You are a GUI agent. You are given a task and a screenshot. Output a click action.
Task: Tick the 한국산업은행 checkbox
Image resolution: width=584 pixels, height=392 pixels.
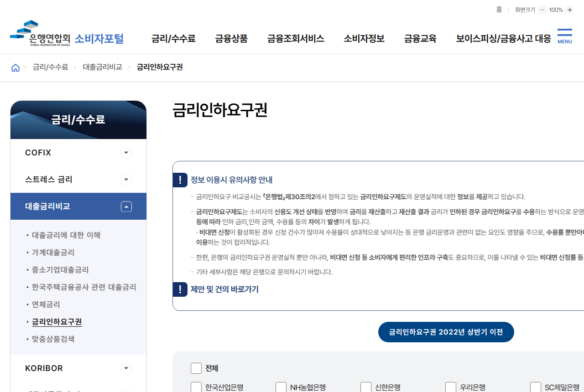click(x=196, y=387)
